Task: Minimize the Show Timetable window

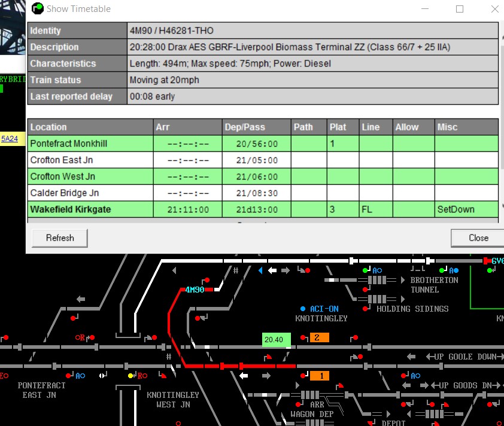Action: [x=425, y=8]
